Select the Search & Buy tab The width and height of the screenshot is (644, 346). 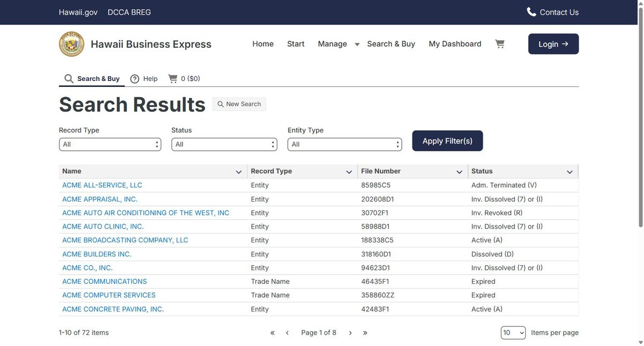coord(92,79)
